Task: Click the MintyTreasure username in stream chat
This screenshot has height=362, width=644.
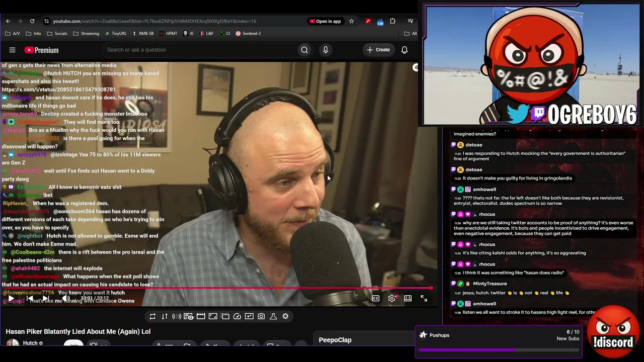Action: tap(490, 284)
